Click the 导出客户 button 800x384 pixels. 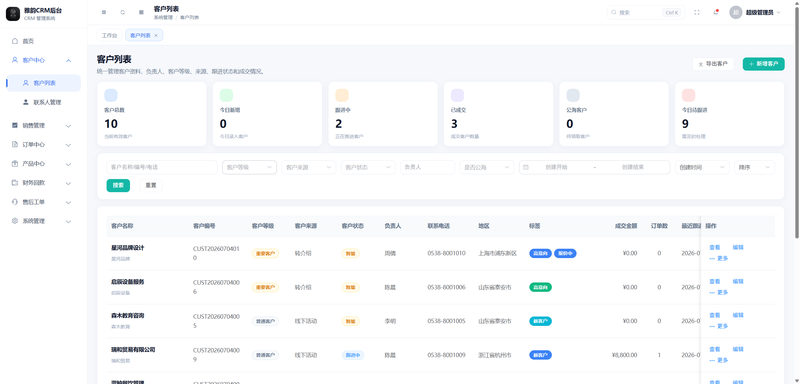(713, 64)
